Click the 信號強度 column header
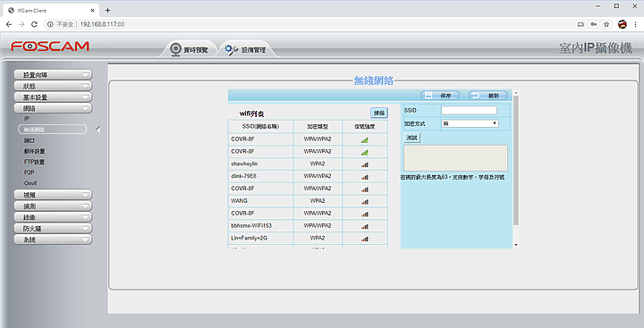The width and height of the screenshot is (644, 328). [365, 126]
